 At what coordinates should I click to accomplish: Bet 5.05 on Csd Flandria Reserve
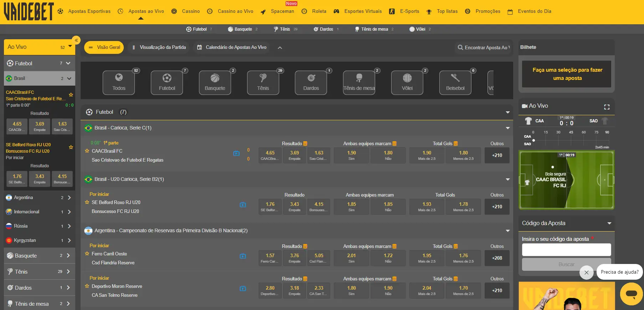point(319,258)
